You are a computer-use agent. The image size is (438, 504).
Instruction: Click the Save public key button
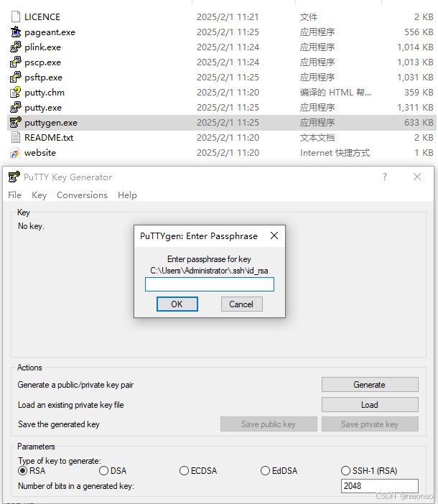point(269,424)
